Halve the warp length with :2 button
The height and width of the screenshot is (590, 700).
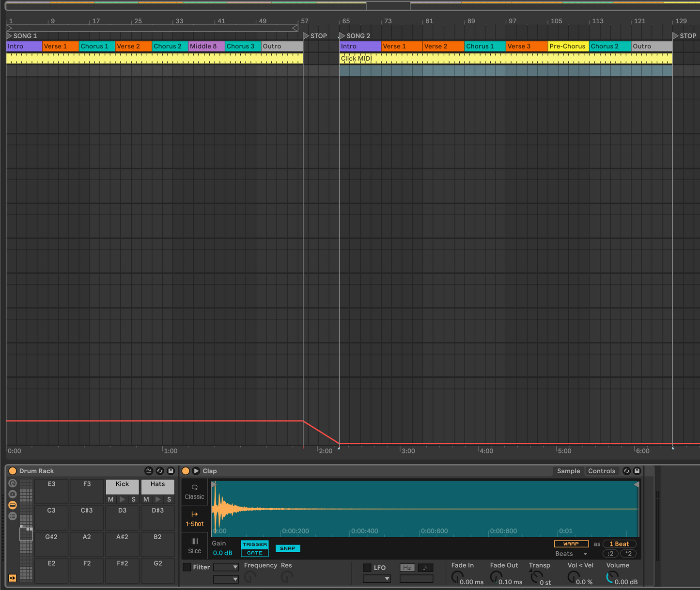pos(610,553)
